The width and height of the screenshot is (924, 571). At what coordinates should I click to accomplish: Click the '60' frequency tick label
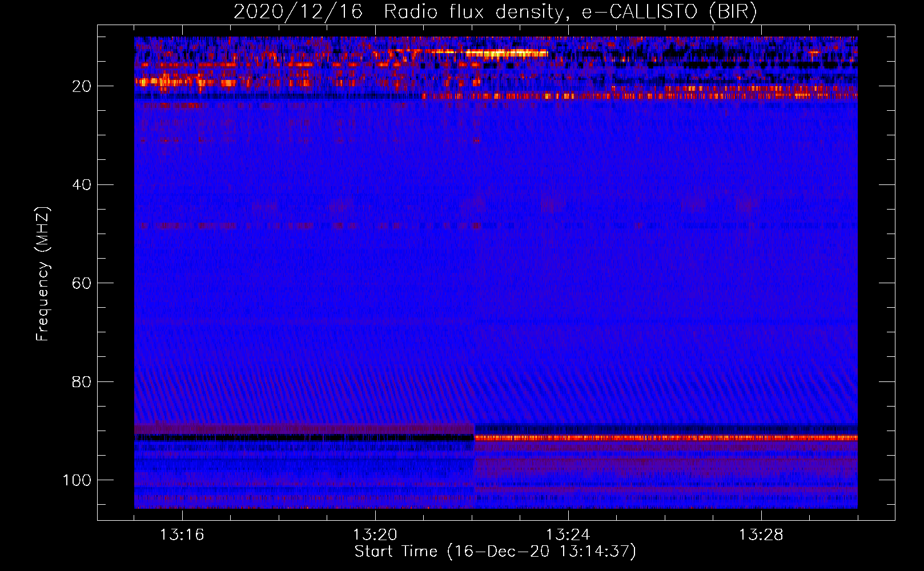[x=82, y=283]
